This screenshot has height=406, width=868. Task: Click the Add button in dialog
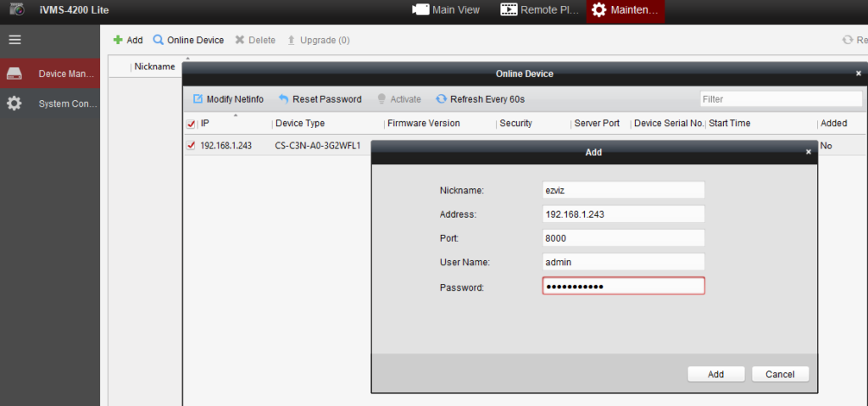[715, 374]
